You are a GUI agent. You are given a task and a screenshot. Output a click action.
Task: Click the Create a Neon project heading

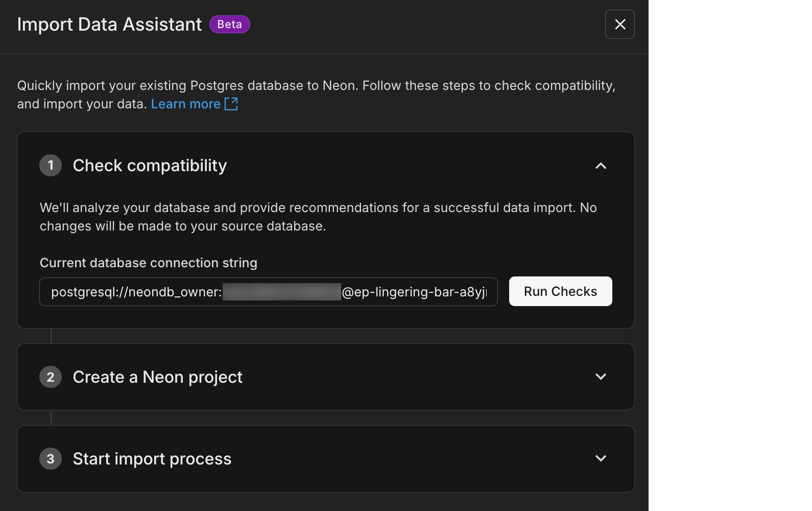[158, 377]
